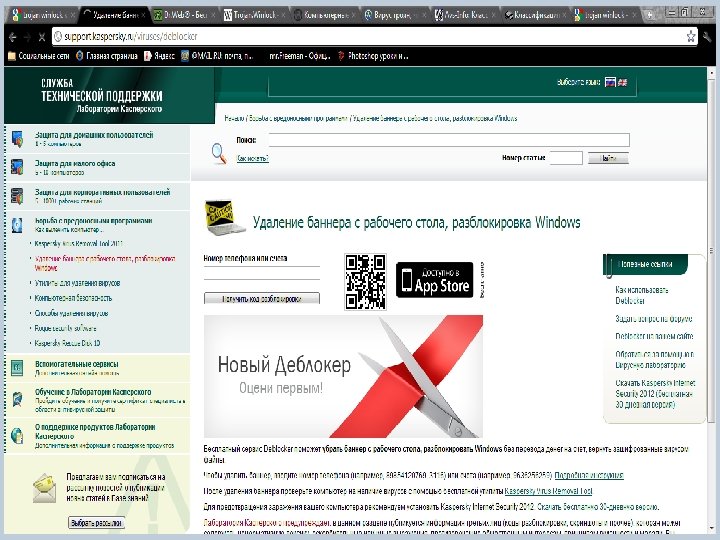Open Kaspersky Rescue Disk 10 link
Image resolution: width=720 pixels, height=540 pixels.
[x=67, y=343]
